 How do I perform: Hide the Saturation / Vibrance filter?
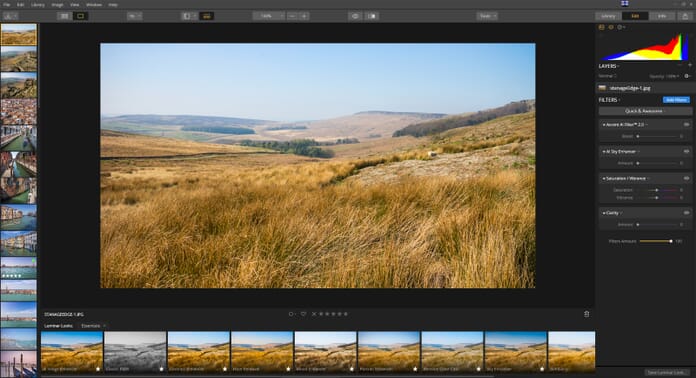click(x=686, y=178)
